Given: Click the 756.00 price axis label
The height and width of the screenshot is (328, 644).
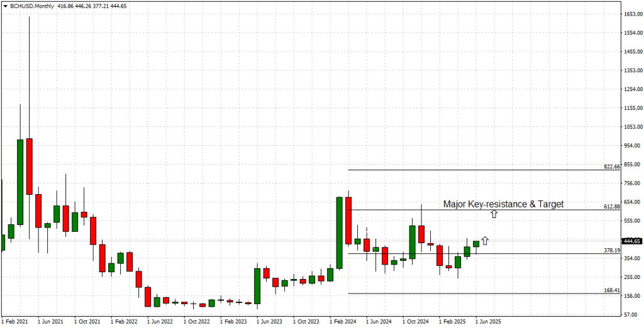Looking at the screenshot, I should (633, 183).
